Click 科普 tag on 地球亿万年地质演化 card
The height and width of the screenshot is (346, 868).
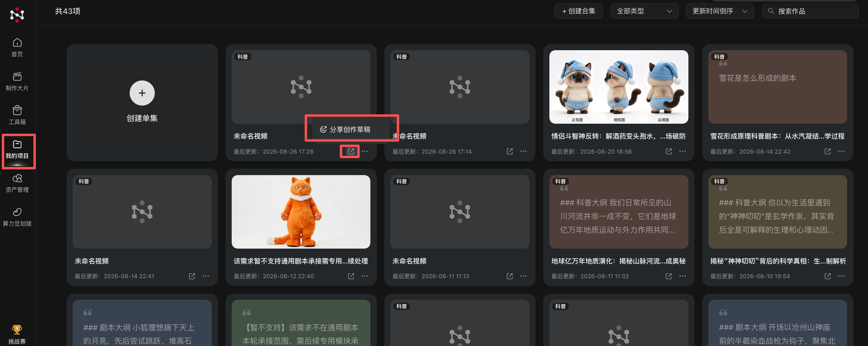click(x=560, y=181)
